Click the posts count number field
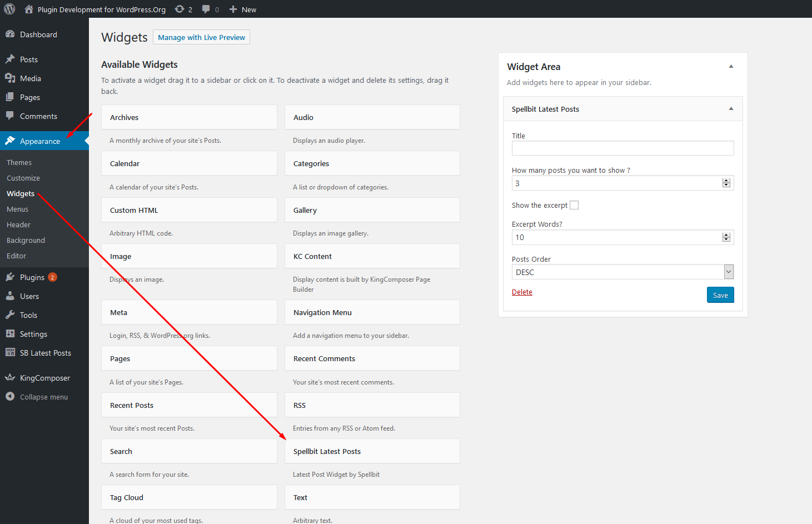 click(622, 183)
